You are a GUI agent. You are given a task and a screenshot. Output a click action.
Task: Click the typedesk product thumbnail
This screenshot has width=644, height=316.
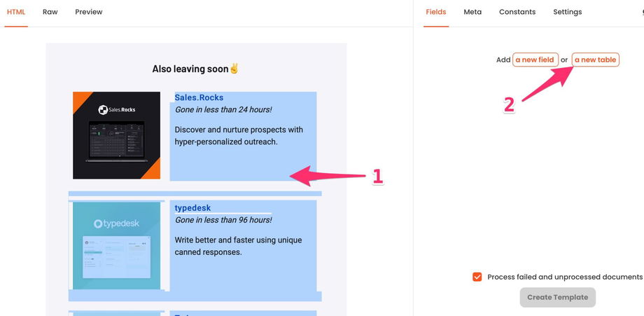pyautogui.click(x=117, y=246)
